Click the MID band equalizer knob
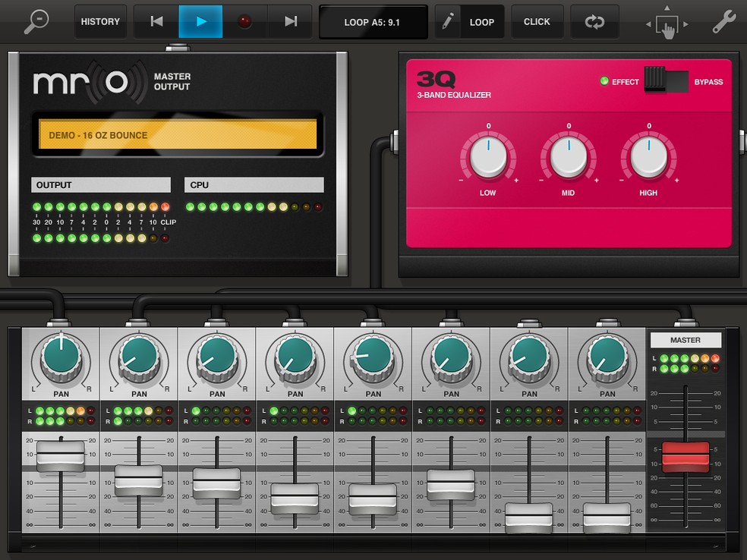 coord(569,156)
